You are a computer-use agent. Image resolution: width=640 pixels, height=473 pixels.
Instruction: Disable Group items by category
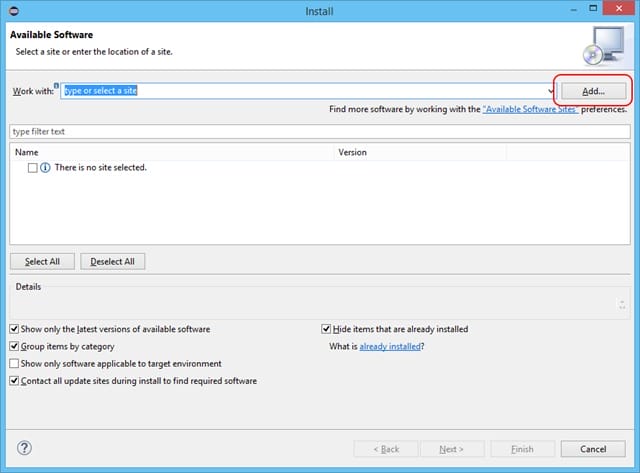pyautogui.click(x=14, y=346)
